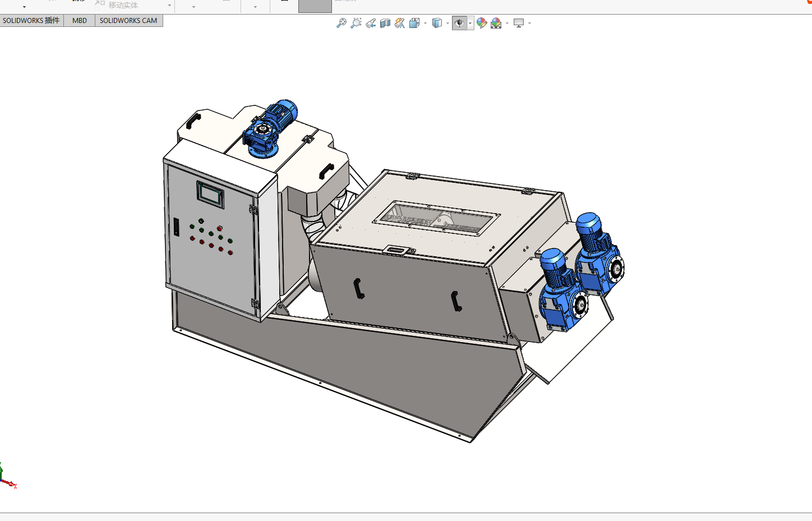
Task: Activate the Section View tool
Action: (385, 23)
